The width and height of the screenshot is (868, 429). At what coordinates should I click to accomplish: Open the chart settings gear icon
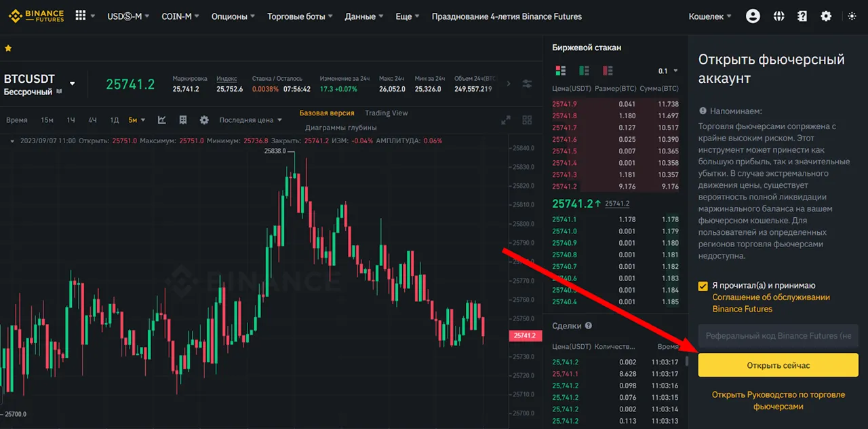(204, 120)
